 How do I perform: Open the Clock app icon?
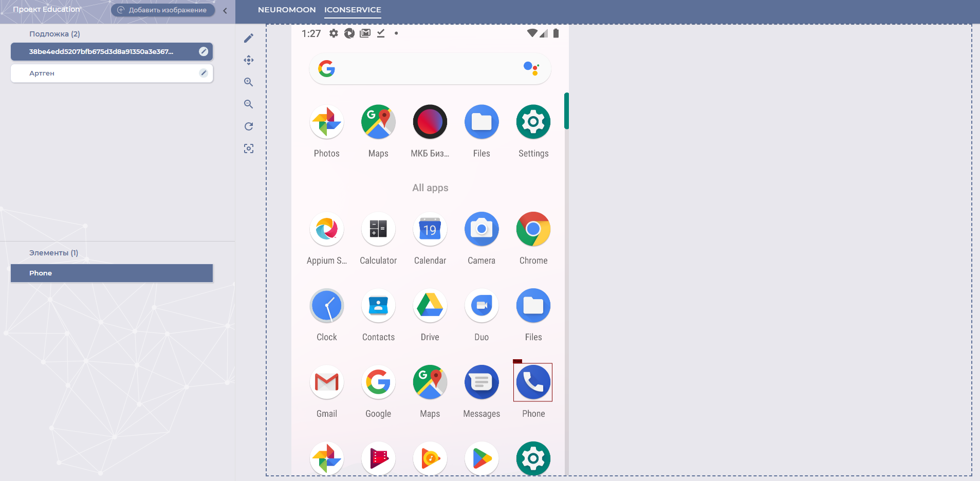point(327,306)
